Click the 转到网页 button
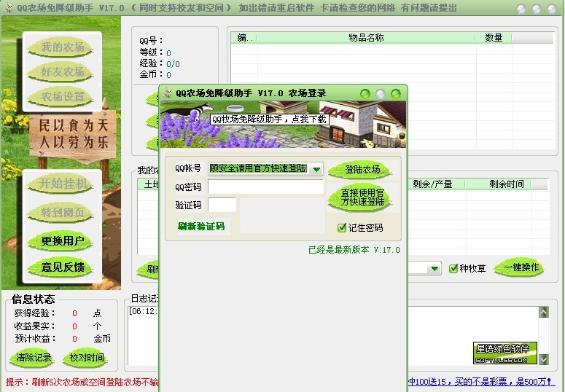The image size is (565, 392). [x=61, y=212]
